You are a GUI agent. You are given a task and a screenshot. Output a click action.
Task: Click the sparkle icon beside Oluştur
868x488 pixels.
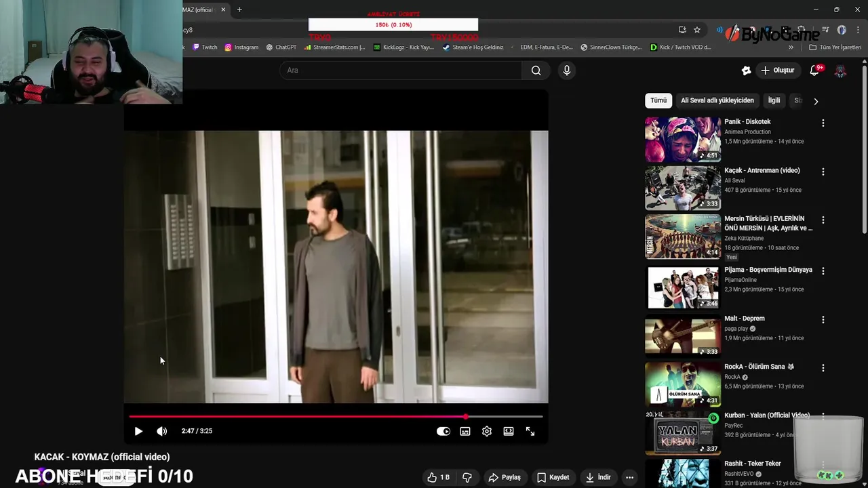746,70
